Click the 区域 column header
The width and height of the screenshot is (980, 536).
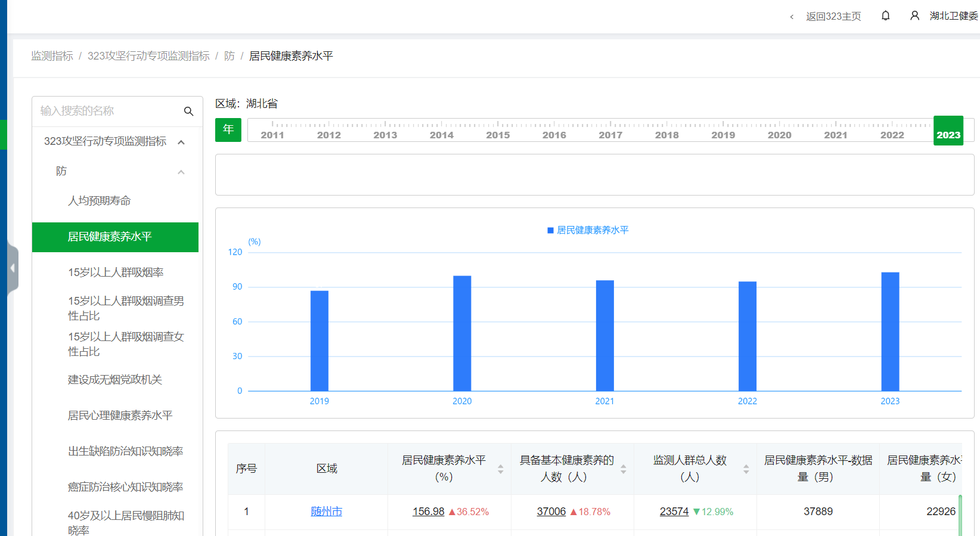(327, 469)
